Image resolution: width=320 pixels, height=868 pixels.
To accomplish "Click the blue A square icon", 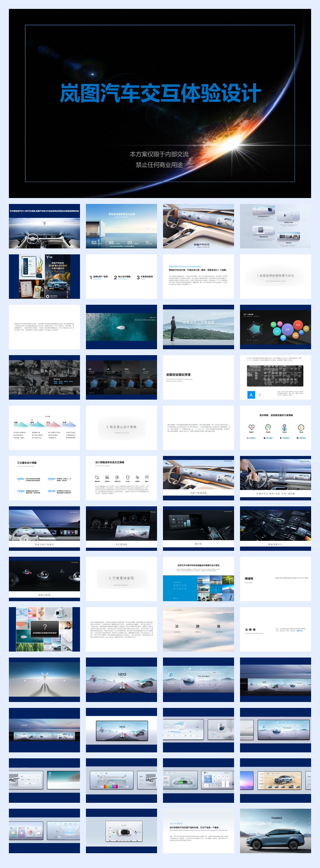I will click(x=251, y=395).
